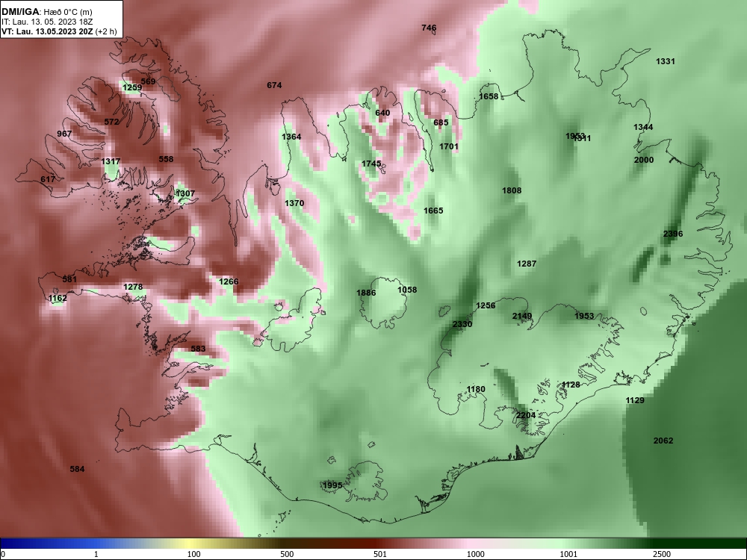This screenshot has height=560, width=747.
Task: Select the 1287 label
Action: click(x=527, y=264)
